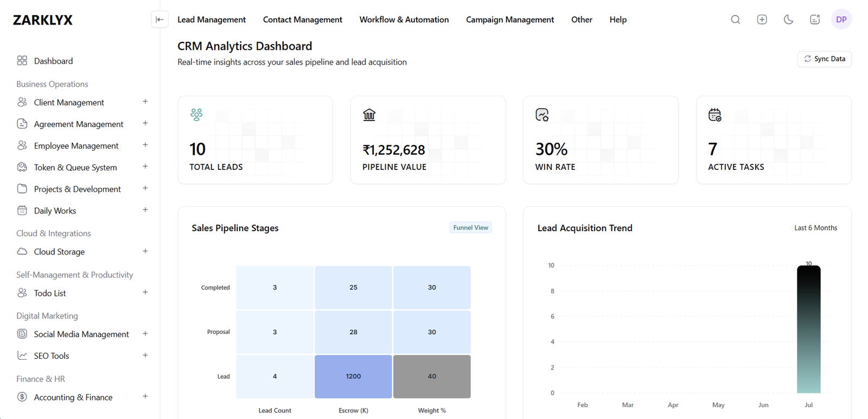Image resolution: width=868 pixels, height=419 pixels.
Task: Click the Pipeline Value bank icon
Action: 369,115
